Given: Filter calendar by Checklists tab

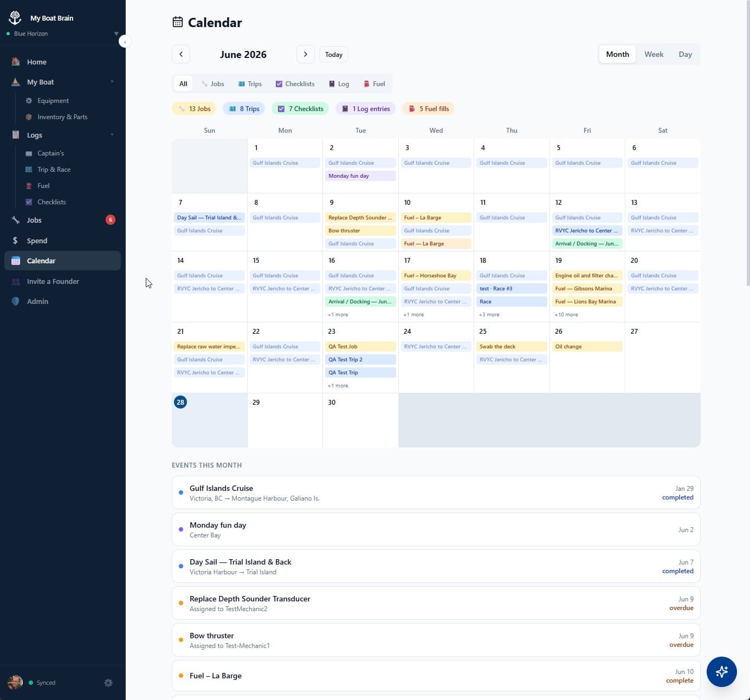Looking at the screenshot, I should [295, 84].
